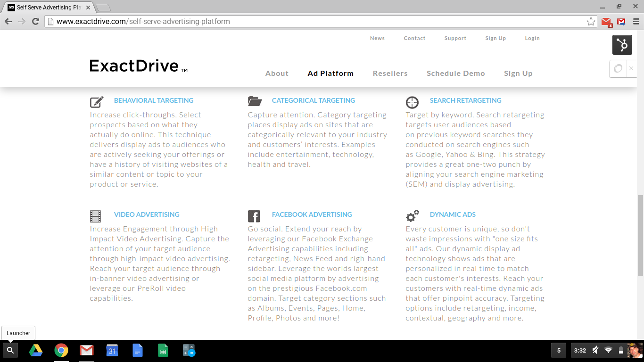644x362 pixels.
Task: Open Google Sheets from the shelf
Action: pos(163,350)
